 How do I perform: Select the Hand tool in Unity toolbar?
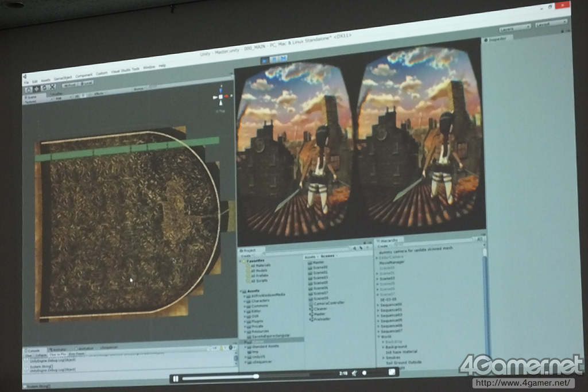[x=29, y=90]
